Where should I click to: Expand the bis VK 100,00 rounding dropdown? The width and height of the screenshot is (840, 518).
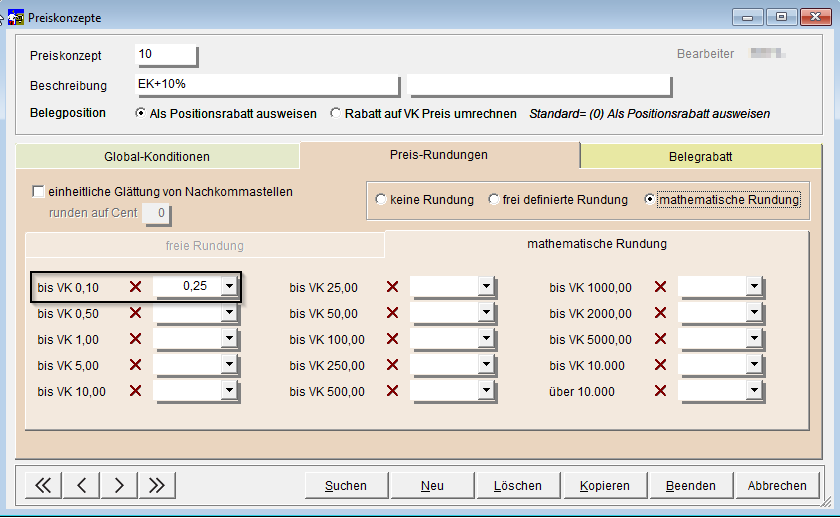[486, 338]
